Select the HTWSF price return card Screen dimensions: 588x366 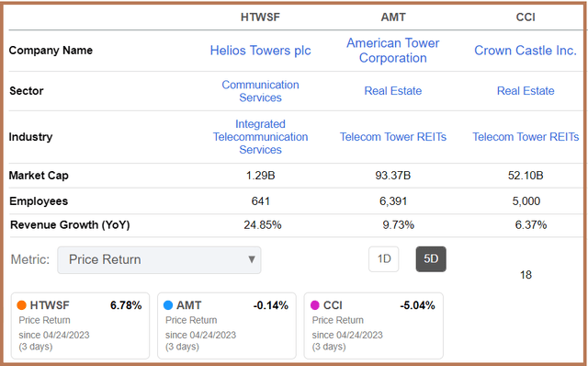pos(80,326)
